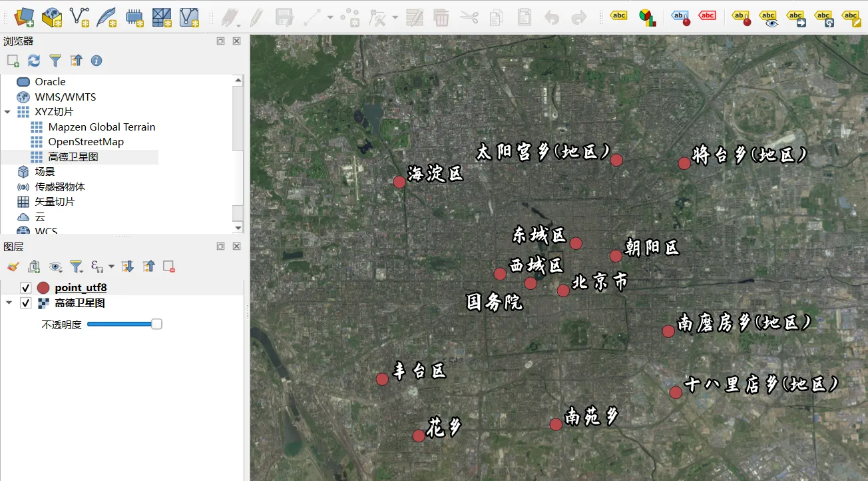Viewport: 868px width, 481px height.
Task: Select the change label properties pencil icon
Action: [851, 17]
